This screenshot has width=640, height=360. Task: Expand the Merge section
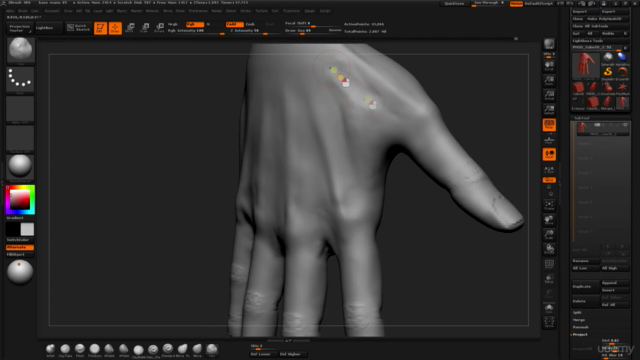(579, 320)
